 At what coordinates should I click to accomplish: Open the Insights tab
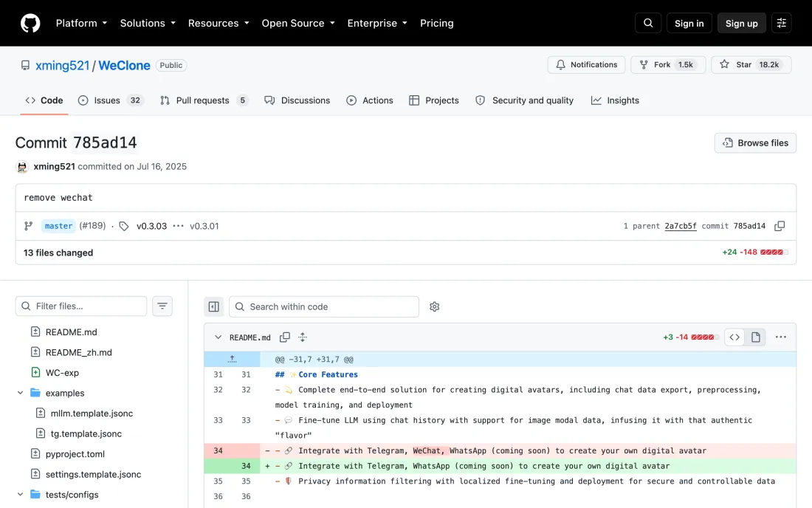(x=615, y=100)
